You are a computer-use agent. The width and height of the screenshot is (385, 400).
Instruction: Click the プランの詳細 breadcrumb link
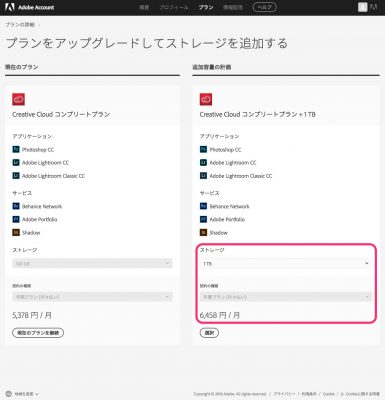(20, 25)
